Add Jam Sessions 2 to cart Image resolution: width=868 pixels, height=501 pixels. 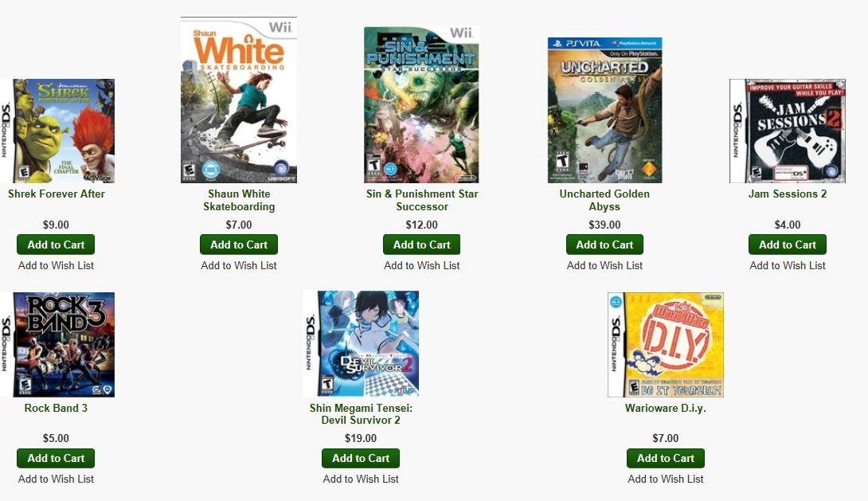(788, 245)
